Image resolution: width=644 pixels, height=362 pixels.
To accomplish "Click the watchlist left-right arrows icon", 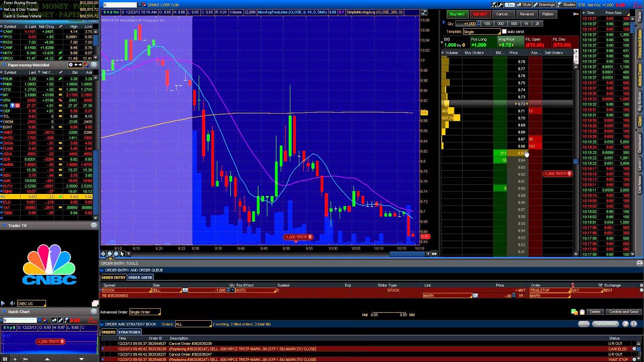I will coord(77,65).
